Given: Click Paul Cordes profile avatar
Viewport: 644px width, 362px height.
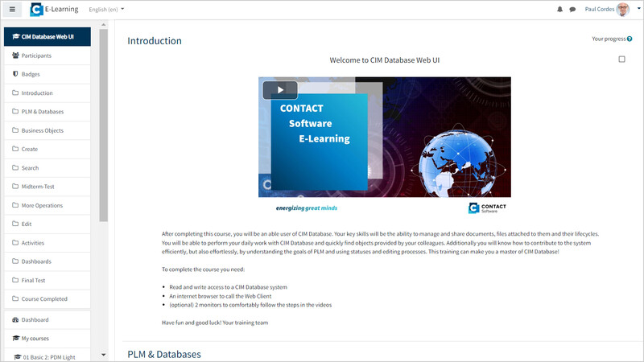Looking at the screenshot, I should pyautogui.click(x=622, y=9).
